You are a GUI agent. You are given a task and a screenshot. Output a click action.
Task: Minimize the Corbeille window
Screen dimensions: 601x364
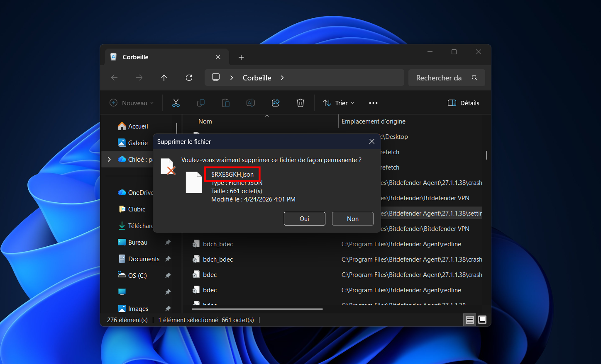[x=430, y=52]
